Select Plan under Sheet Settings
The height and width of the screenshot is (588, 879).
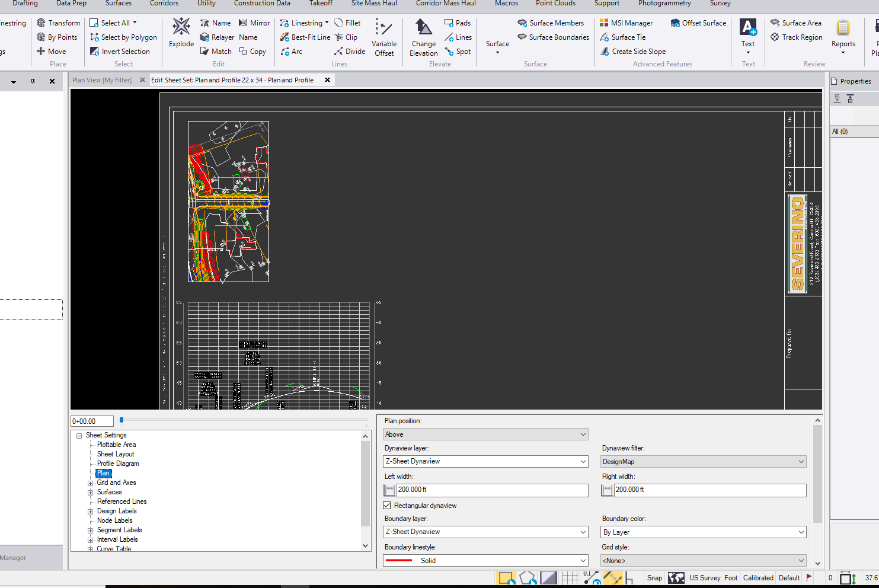[x=103, y=473]
